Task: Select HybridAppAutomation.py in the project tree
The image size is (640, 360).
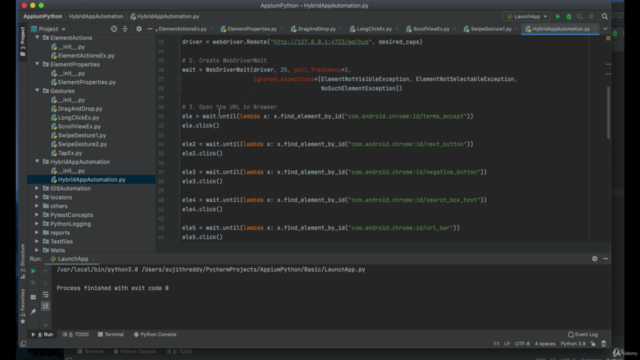Action: click(x=91, y=180)
